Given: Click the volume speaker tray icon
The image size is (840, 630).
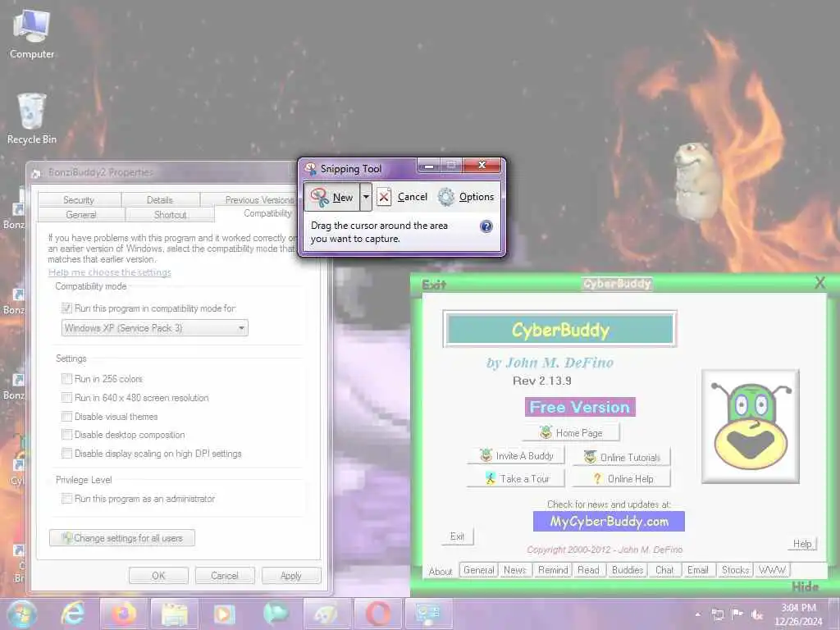Looking at the screenshot, I should (757, 614).
